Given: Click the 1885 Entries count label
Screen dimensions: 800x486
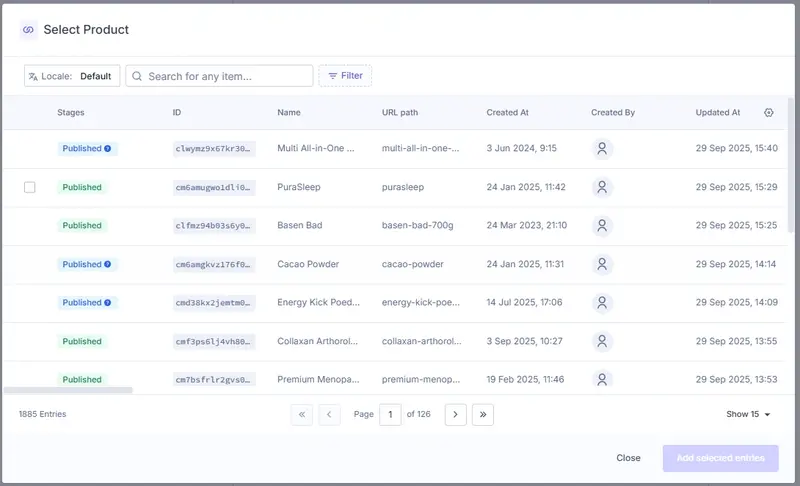Looking at the screenshot, I should pyautogui.click(x=42, y=414).
